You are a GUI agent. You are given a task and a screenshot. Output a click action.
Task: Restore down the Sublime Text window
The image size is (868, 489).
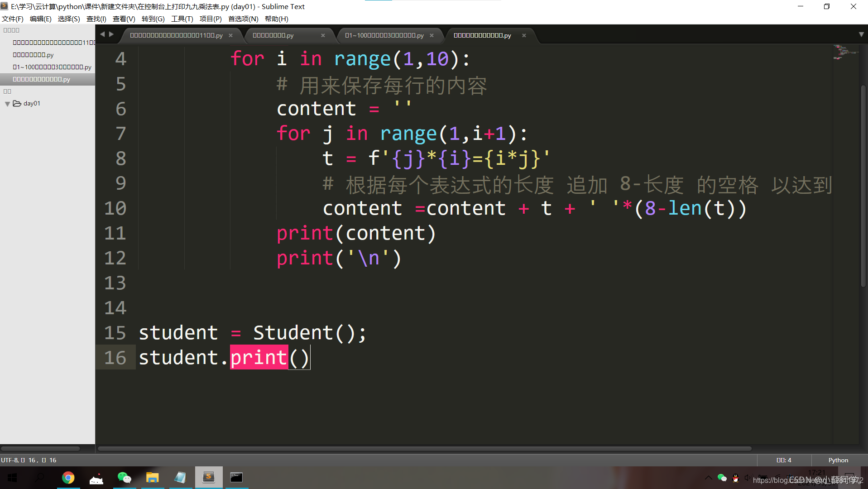pos(827,6)
